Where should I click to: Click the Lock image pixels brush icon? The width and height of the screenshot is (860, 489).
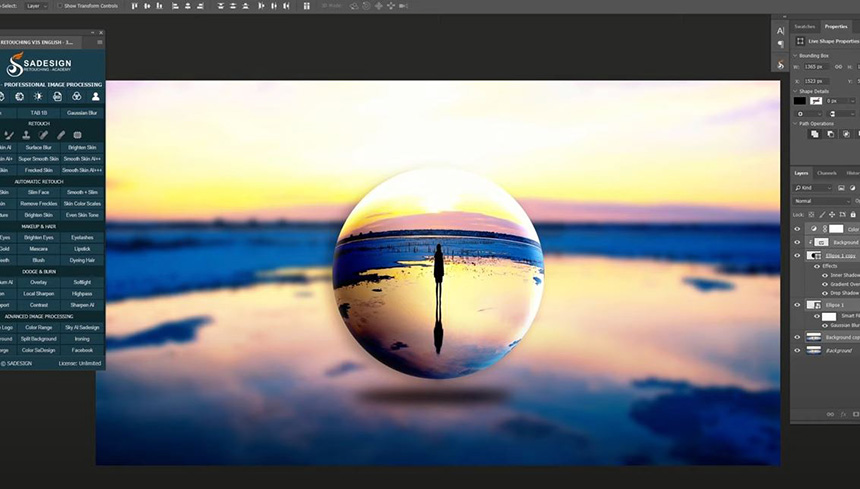click(825, 214)
